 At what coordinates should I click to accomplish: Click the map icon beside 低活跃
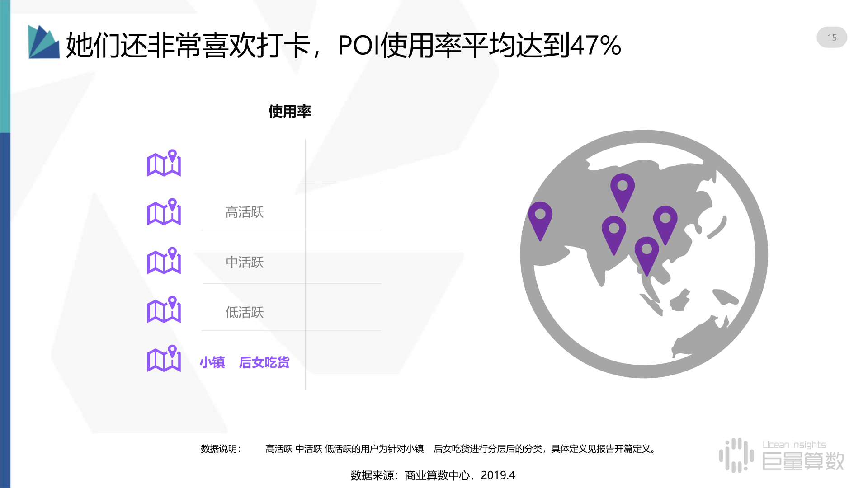click(164, 310)
